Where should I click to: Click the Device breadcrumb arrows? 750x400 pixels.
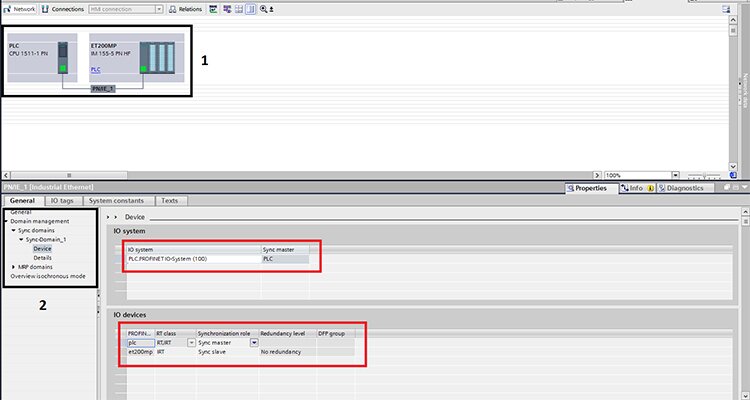coord(111,217)
